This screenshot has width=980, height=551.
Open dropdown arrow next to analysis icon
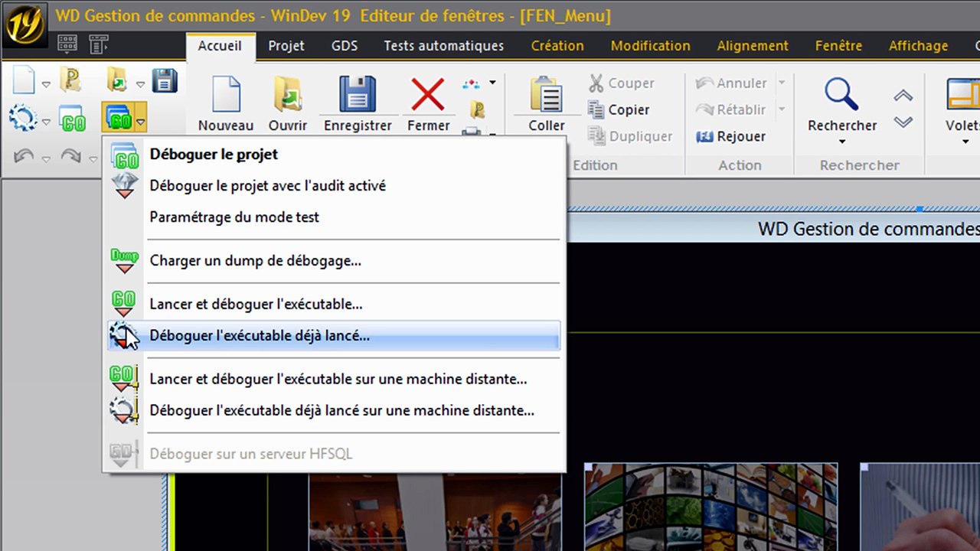(x=492, y=83)
